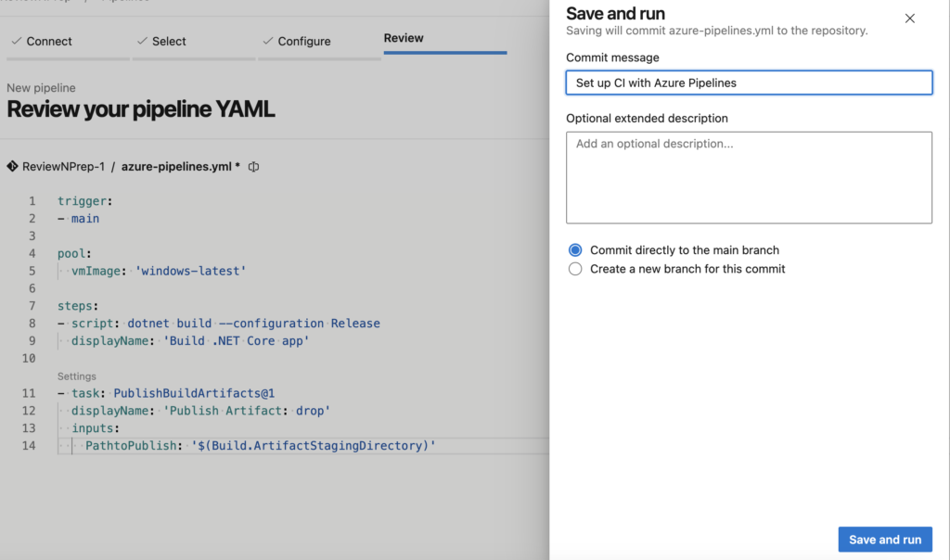The width and height of the screenshot is (950, 560).
Task: Click the 'Build .NET Core app' displayName line
Action: pyautogui.click(x=190, y=341)
